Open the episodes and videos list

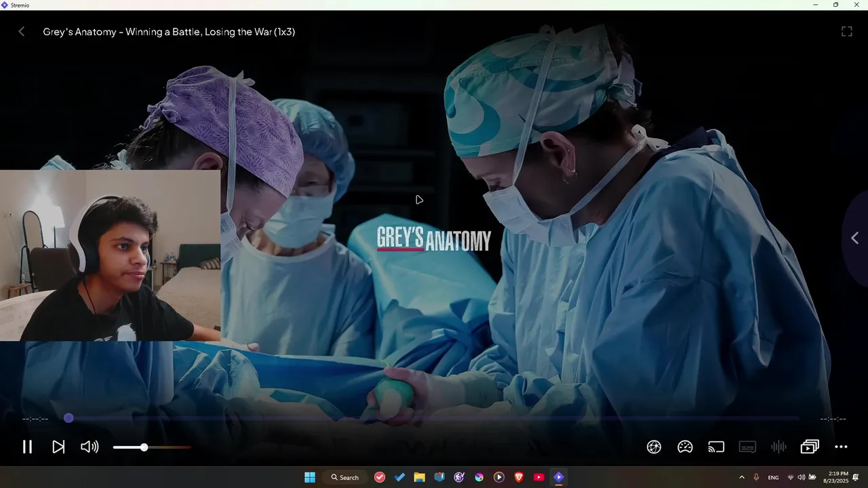click(810, 447)
